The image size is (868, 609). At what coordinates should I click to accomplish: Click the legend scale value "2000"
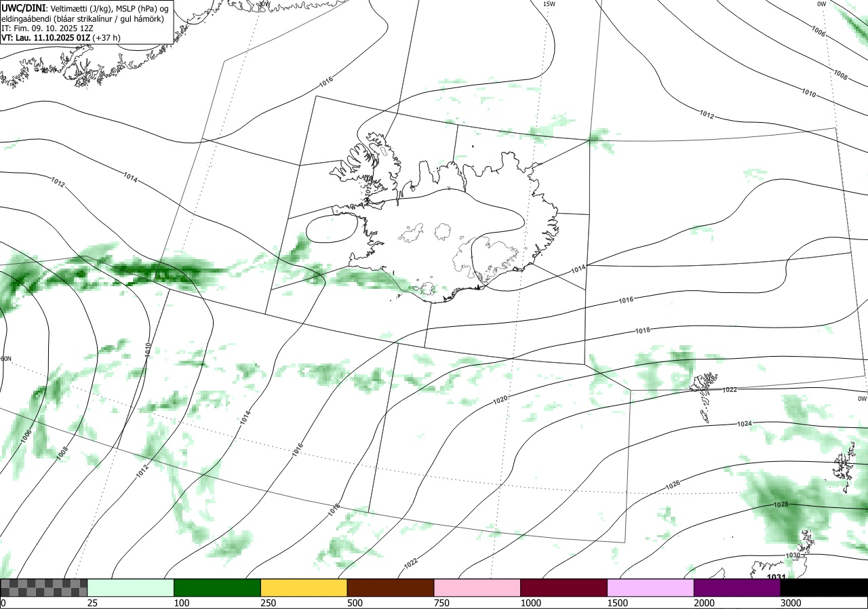coord(705,603)
